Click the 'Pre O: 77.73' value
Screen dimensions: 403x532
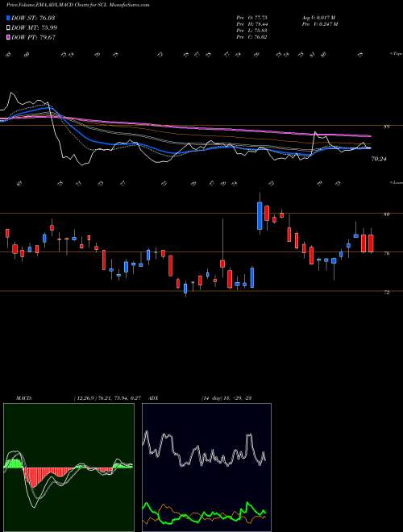(x=253, y=18)
